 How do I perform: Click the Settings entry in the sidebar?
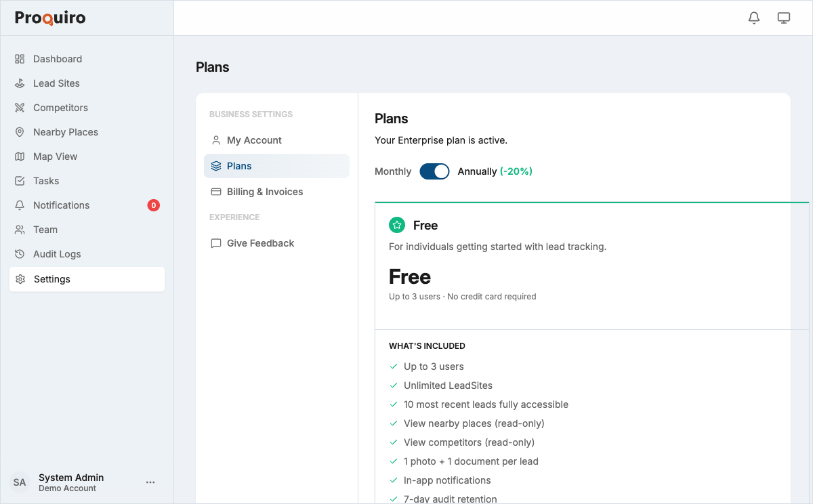click(51, 278)
